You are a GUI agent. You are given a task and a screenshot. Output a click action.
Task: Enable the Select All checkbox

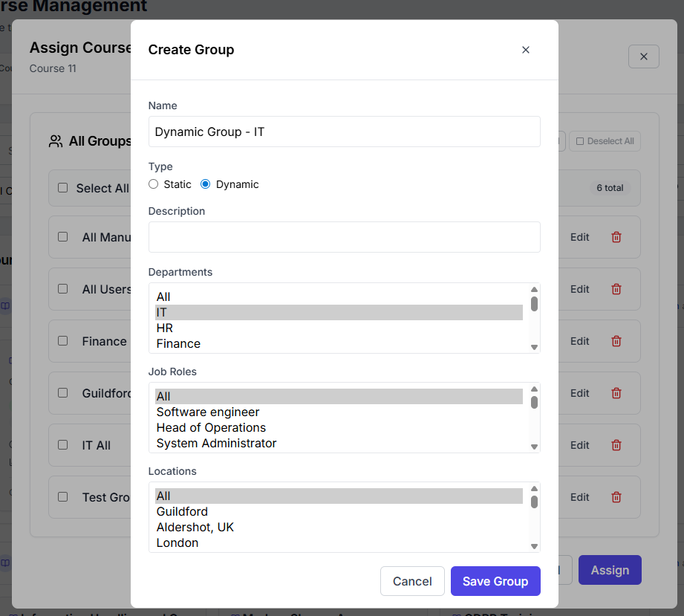pyautogui.click(x=64, y=188)
